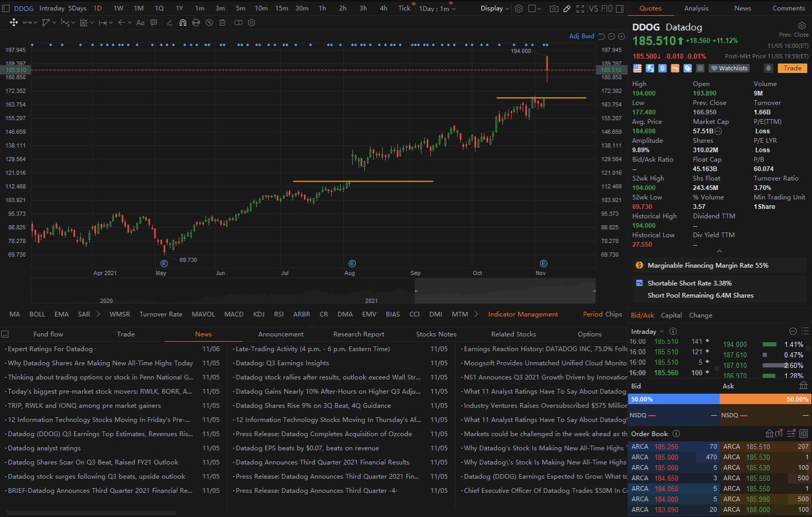Click the orange Trade button
The image size is (812, 517).
(x=793, y=68)
